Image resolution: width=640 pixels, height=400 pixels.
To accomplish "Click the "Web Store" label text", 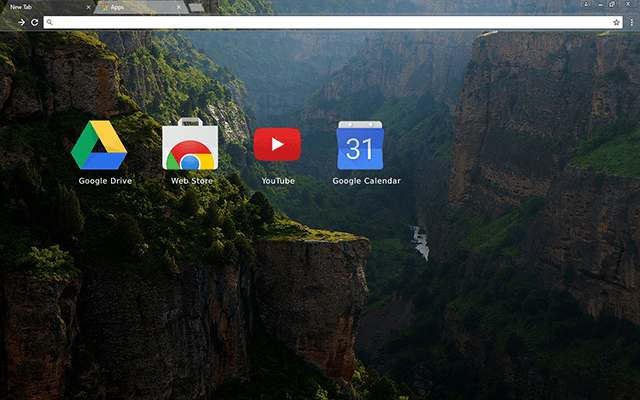I will coord(191,181).
